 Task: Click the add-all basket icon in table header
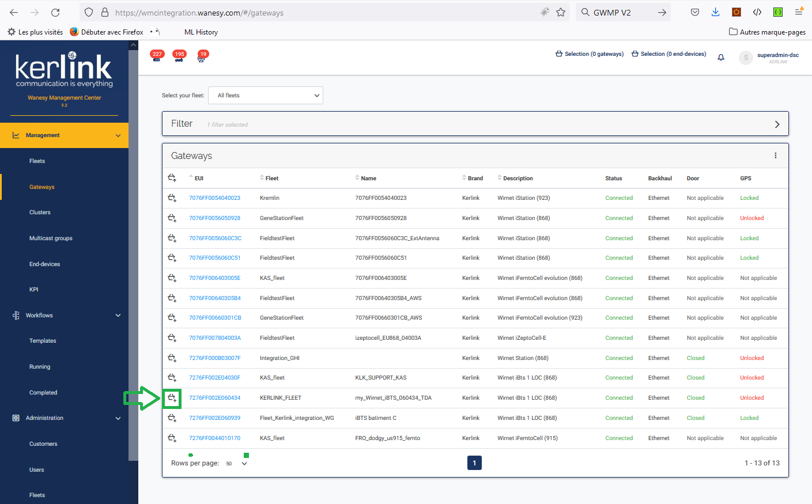pyautogui.click(x=172, y=178)
